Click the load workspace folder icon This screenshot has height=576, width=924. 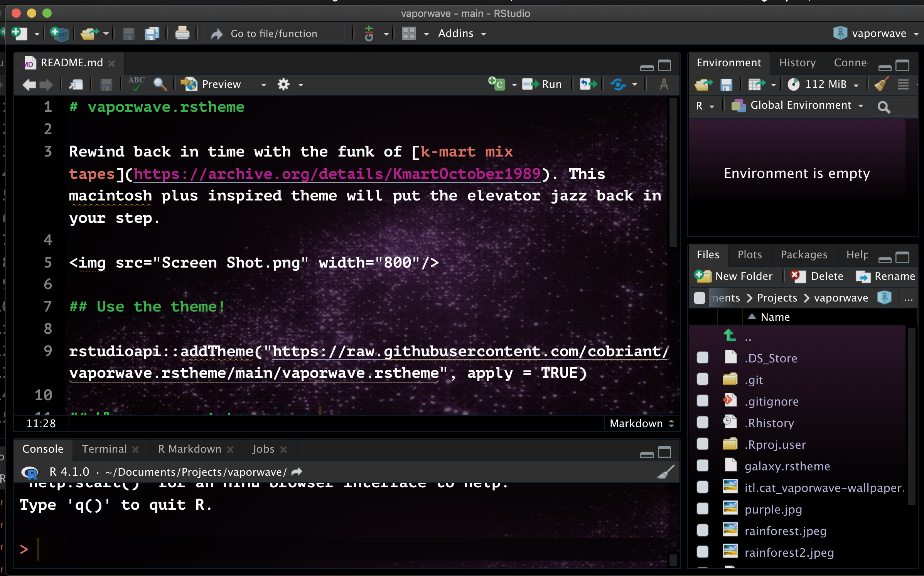[x=703, y=84]
